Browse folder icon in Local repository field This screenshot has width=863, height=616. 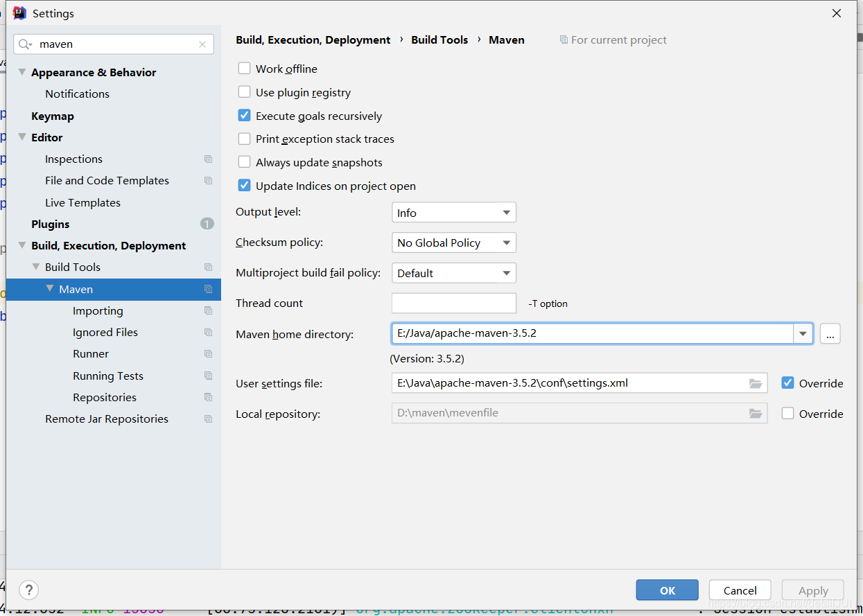click(x=756, y=414)
